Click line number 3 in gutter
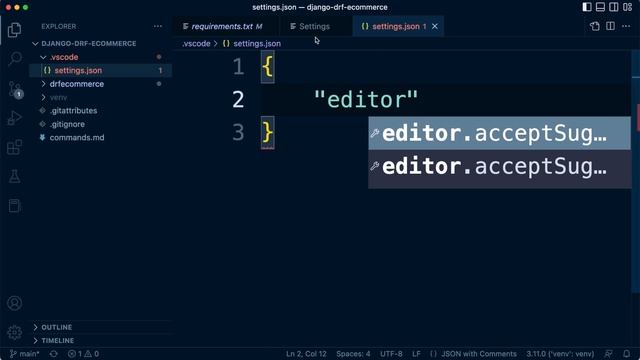The height and width of the screenshot is (360, 640). click(238, 133)
